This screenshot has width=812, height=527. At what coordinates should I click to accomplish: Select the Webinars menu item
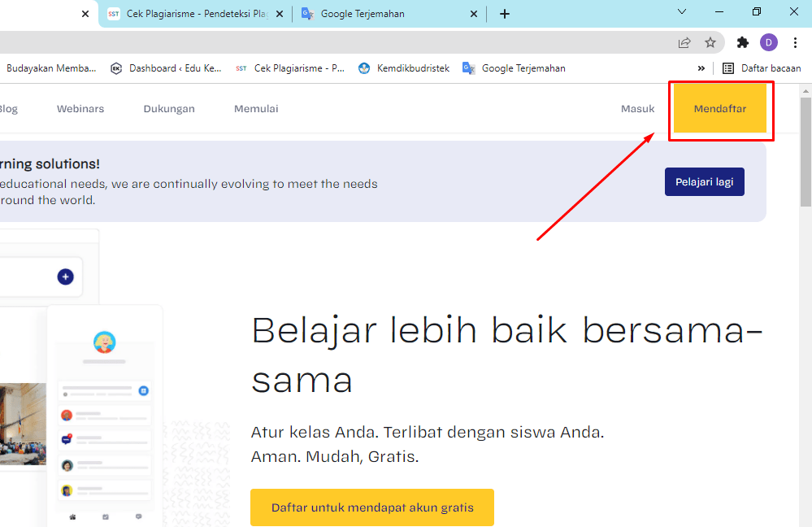[80, 108]
